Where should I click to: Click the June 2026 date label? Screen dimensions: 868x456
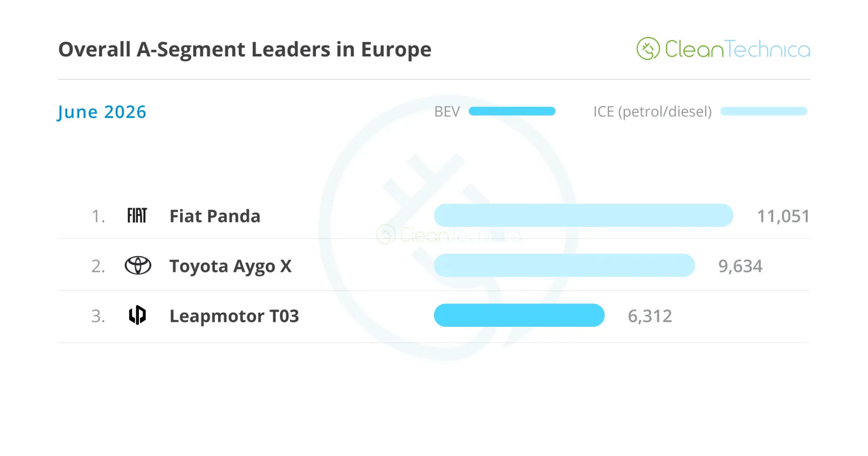coord(102,112)
